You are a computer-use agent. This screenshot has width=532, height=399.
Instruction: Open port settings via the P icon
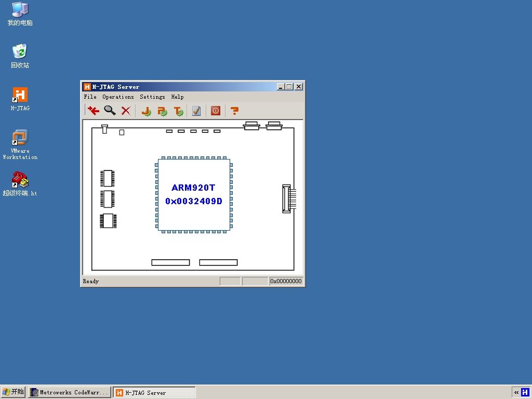(163, 111)
